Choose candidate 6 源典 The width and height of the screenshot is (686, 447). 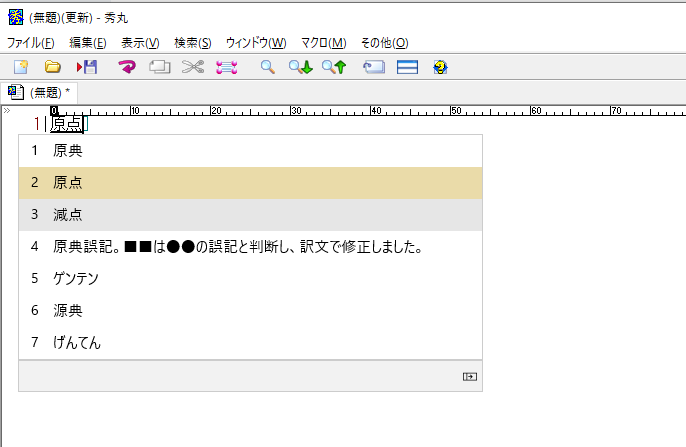pos(250,311)
